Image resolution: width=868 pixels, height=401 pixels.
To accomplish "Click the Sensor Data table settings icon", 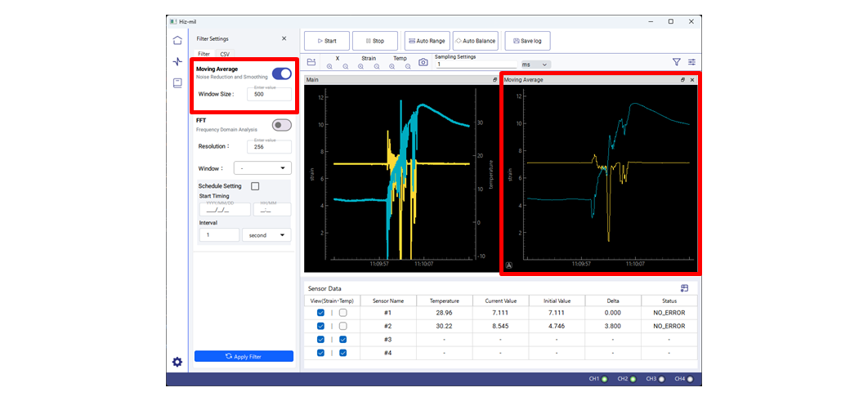I will [684, 288].
